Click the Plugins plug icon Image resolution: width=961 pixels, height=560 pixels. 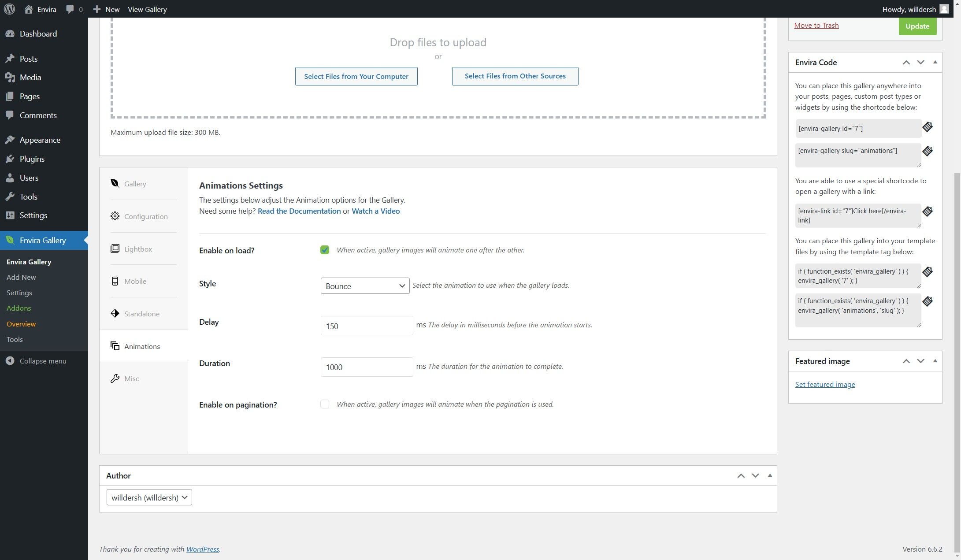click(10, 159)
